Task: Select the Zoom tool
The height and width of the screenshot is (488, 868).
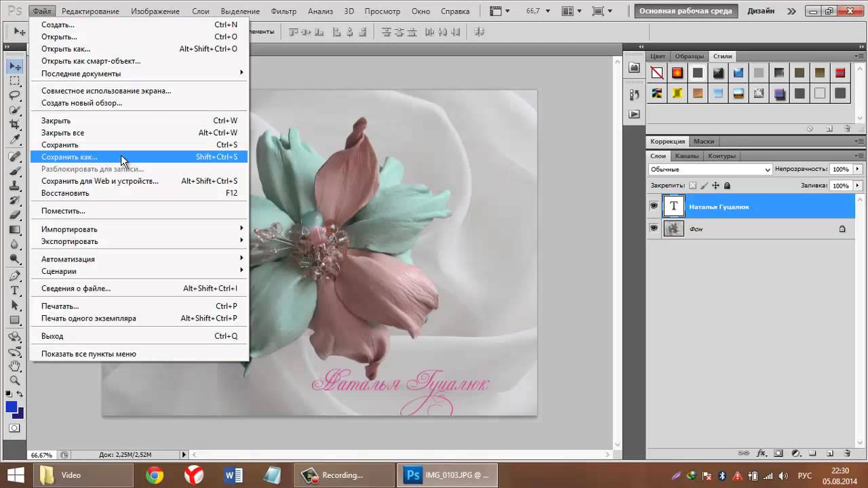Action: pos(14,381)
